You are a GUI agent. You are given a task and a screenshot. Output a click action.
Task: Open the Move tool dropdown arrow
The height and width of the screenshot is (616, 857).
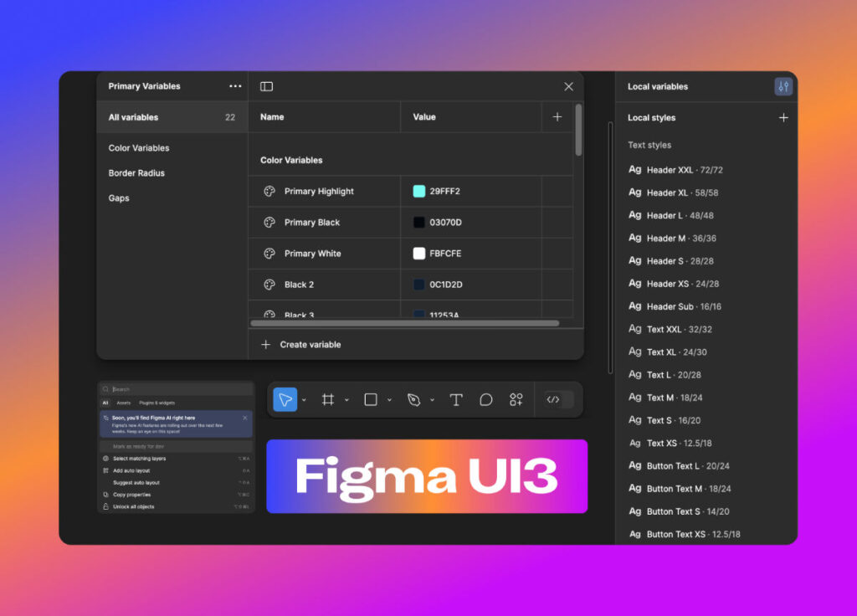click(304, 400)
